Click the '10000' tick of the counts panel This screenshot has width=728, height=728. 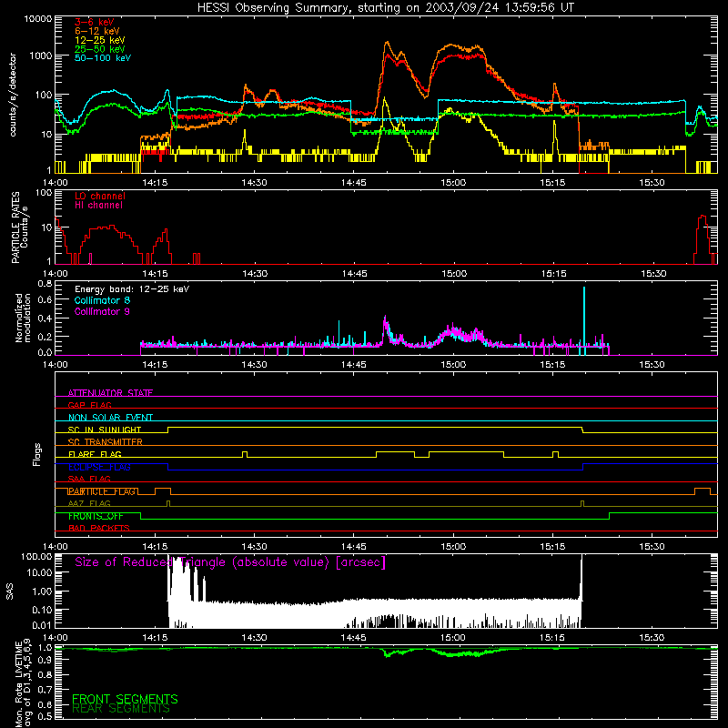point(38,18)
